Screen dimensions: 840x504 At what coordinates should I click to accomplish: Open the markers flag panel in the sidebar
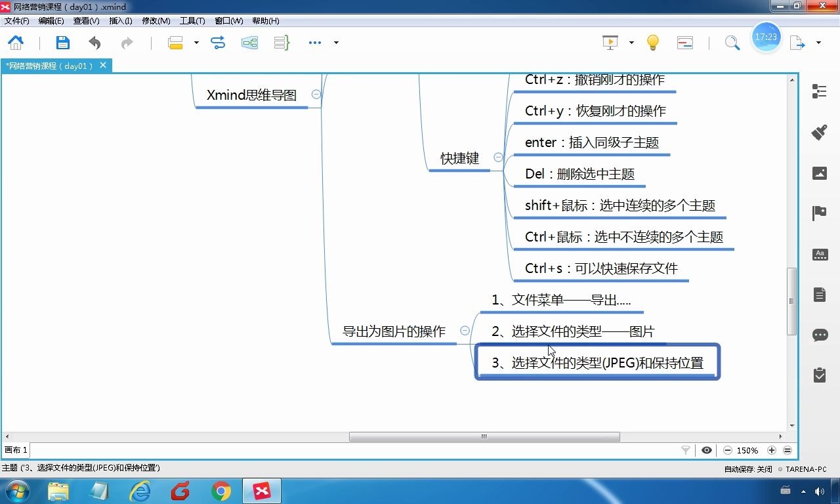[820, 213]
